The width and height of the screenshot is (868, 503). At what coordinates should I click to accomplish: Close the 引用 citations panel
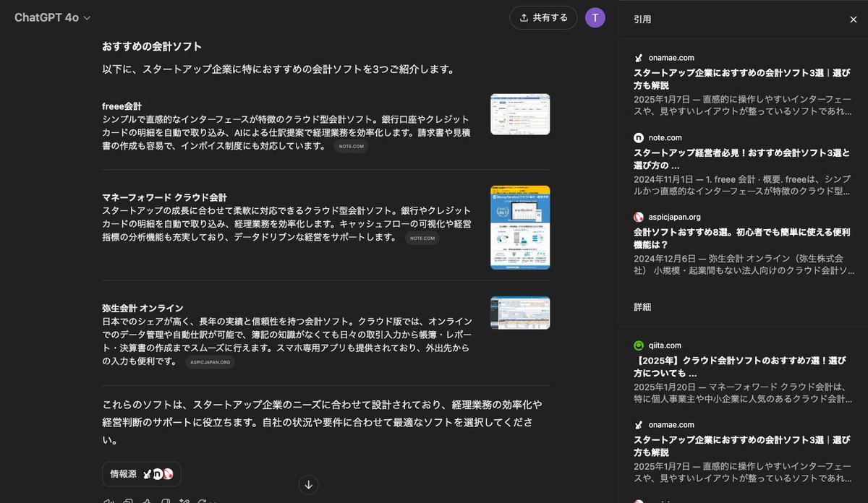pos(853,18)
